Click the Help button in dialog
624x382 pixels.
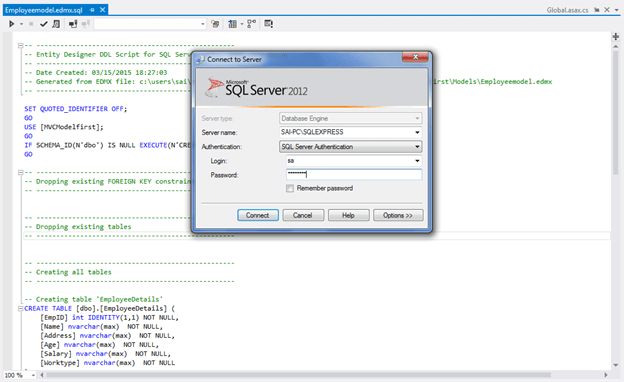pos(348,215)
